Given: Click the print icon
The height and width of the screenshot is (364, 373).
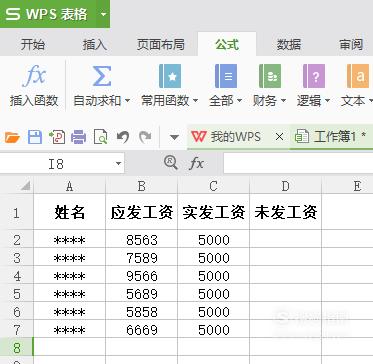Looking at the screenshot, I should [x=79, y=137].
